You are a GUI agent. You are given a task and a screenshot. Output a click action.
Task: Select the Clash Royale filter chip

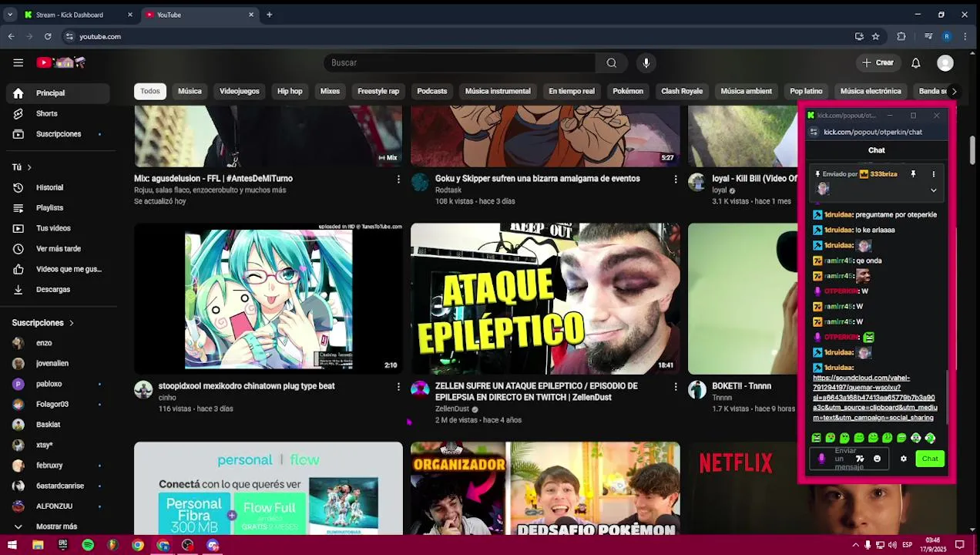click(682, 91)
